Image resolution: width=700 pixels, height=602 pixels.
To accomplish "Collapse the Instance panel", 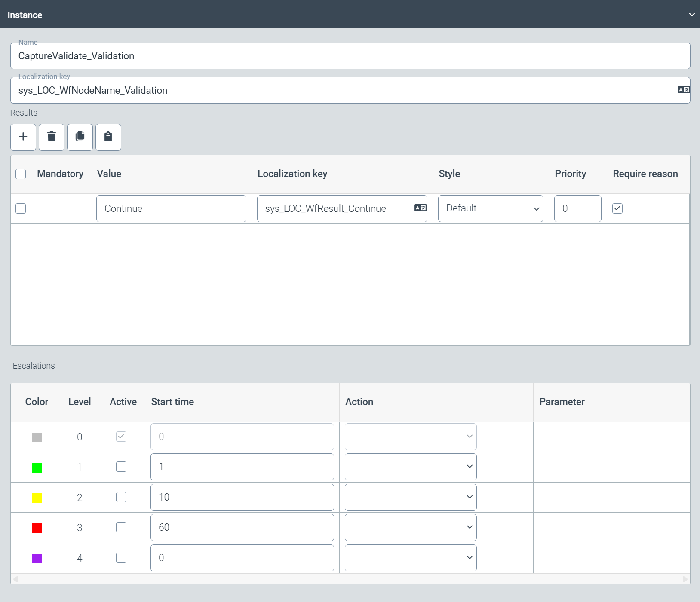I will (x=691, y=14).
